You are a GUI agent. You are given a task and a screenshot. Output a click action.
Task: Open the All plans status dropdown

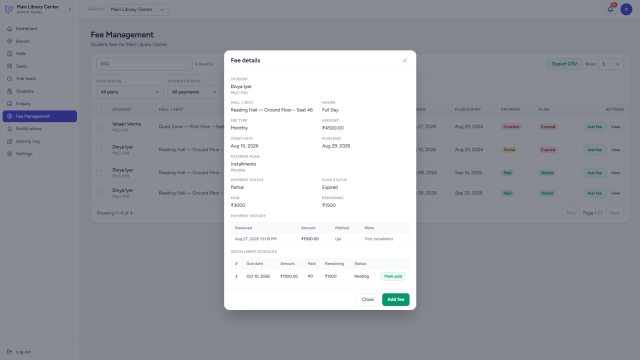[x=129, y=92]
